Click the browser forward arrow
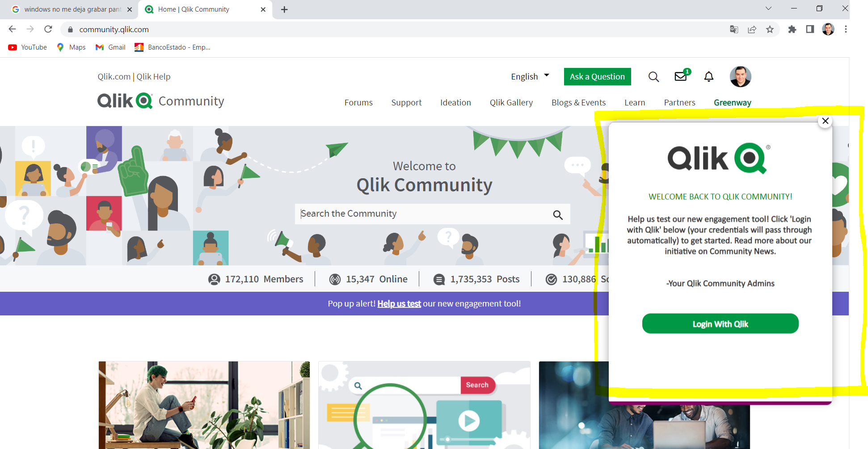Image resolution: width=868 pixels, height=449 pixels. (x=30, y=29)
